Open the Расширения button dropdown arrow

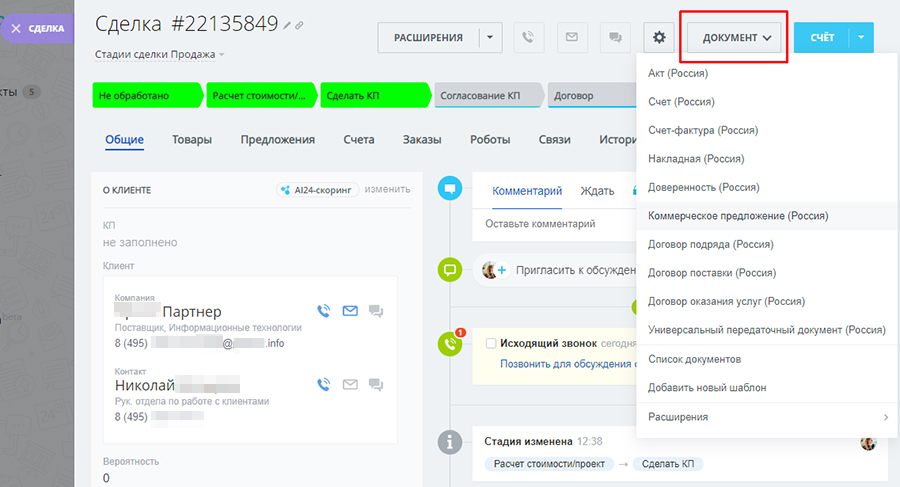coord(490,37)
